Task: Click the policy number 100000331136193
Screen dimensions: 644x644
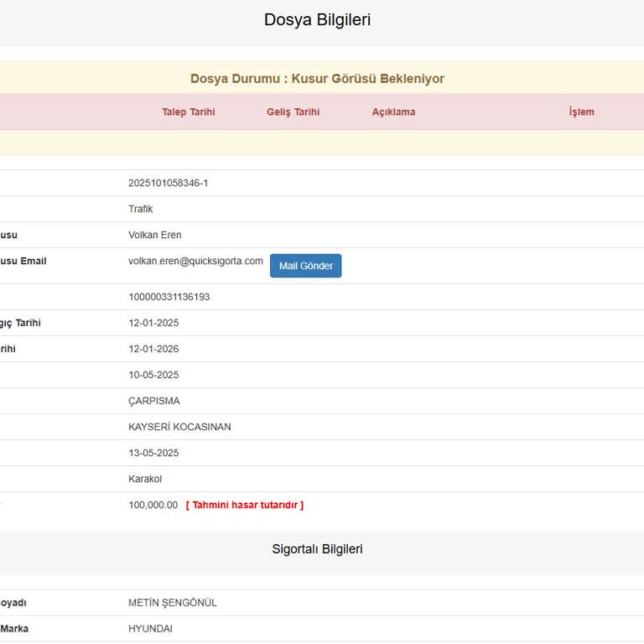Action: point(169,297)
